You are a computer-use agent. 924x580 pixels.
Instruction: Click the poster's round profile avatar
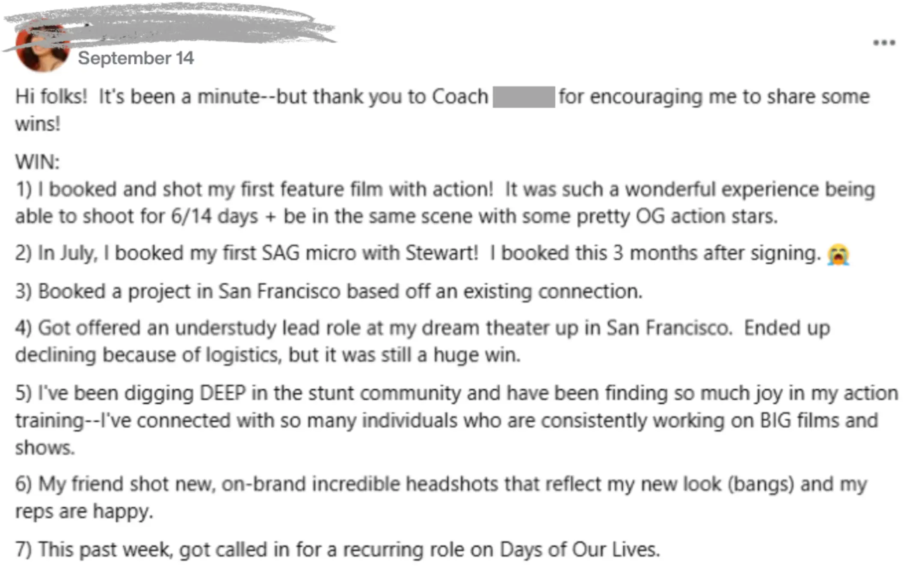click(x=42, y=47)
